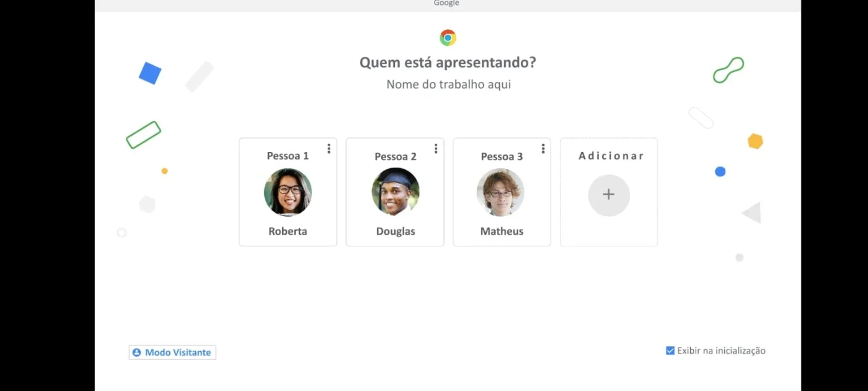Click the Exibir na inicialização label text
This screenshot has width=868, height=391.
pos(721,351)
